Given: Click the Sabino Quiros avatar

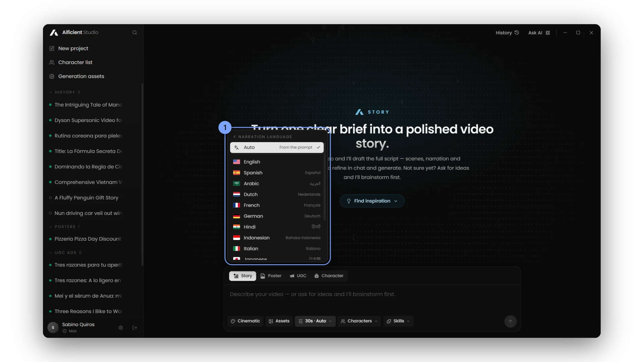Looking at the screenshot, I should [x=53, y=327].
